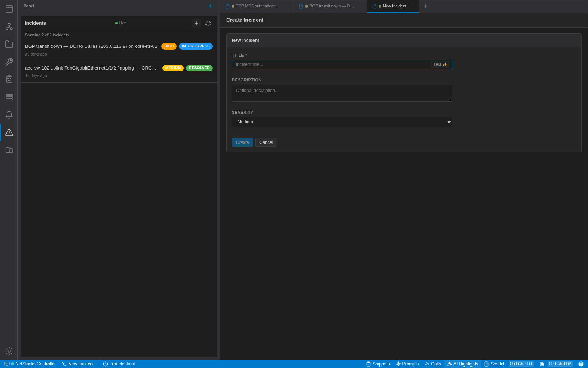588x368 pixels.
Task: Click NetStacks Controller status item
Action: click(x=30, y=364)
